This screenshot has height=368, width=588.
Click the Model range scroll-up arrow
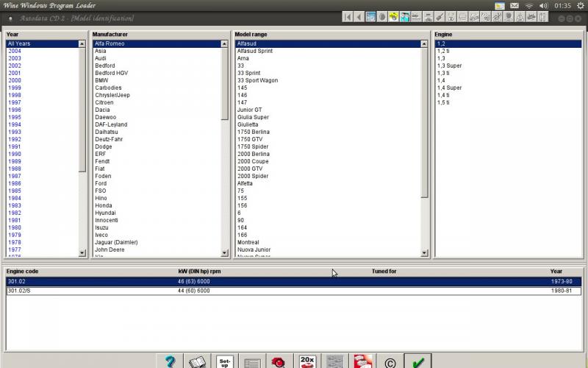point(424,44)
